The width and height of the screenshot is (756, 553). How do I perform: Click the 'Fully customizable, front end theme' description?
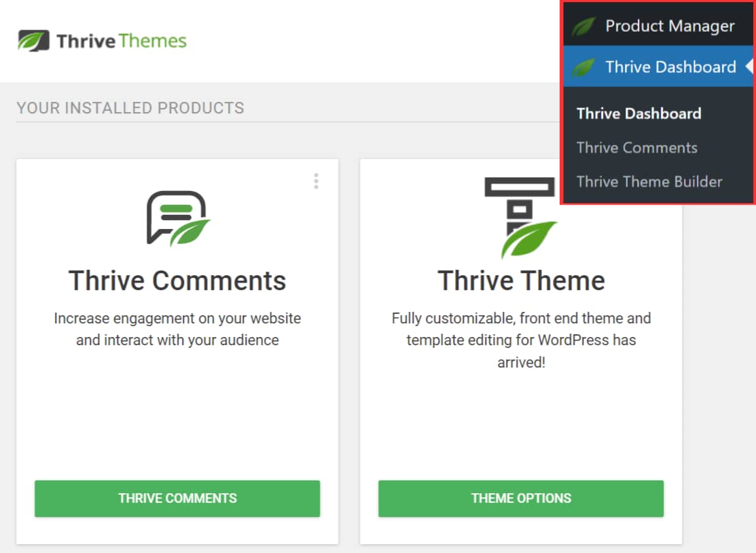521,340
